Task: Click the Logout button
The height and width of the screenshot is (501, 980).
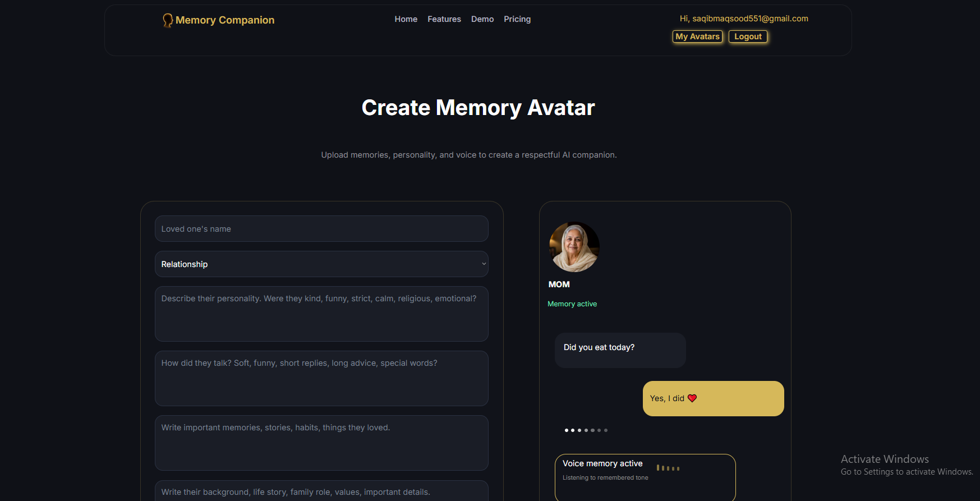Action: pos(748,36)
